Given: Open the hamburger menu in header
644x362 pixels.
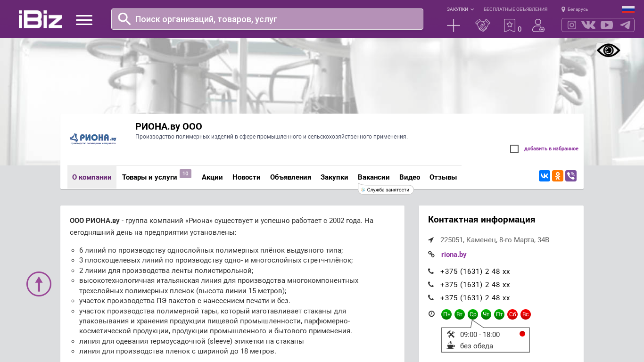Looking at the screenshot, I should coord(84,20).
